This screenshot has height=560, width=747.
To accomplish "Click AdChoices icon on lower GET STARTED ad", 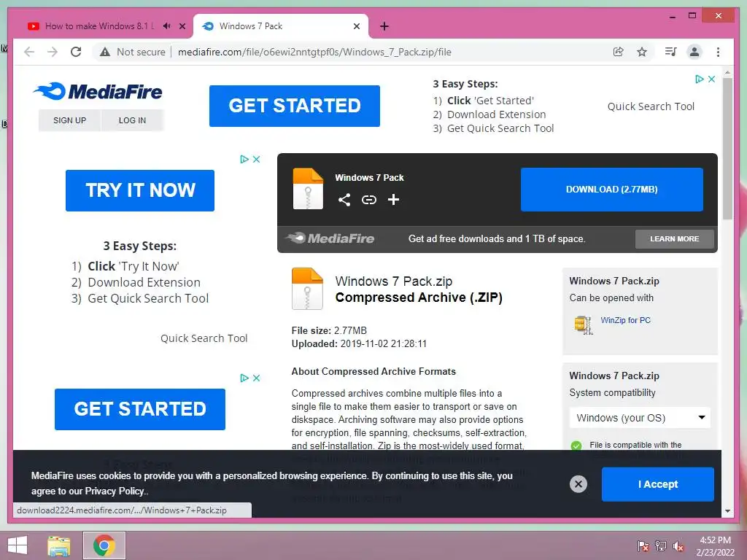I will pos(244,378).
